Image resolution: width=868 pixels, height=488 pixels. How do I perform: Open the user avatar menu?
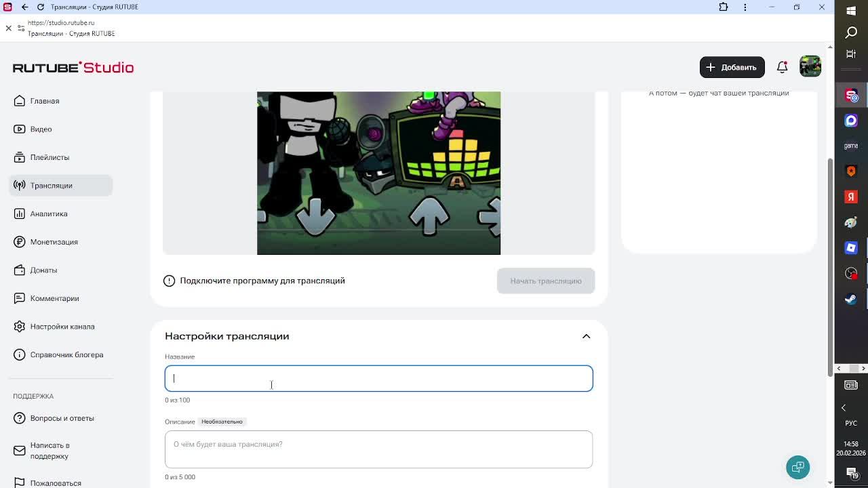point(810,66)
